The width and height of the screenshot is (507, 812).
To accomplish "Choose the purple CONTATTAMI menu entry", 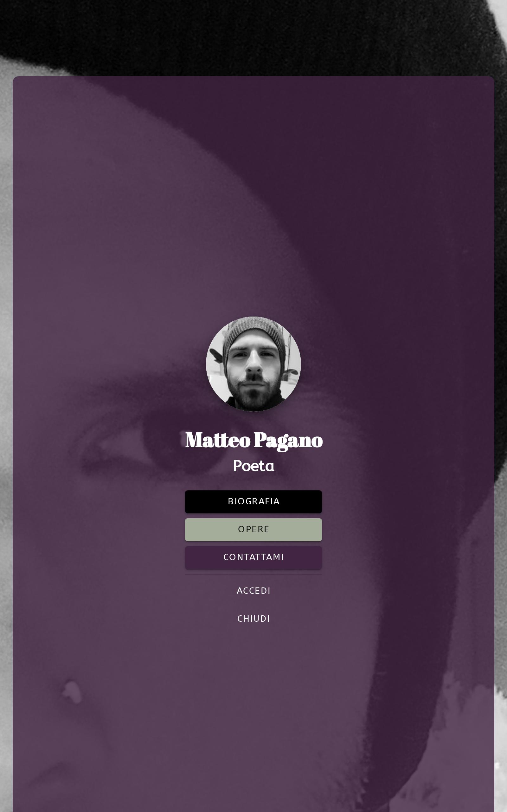I will point(253,557).
